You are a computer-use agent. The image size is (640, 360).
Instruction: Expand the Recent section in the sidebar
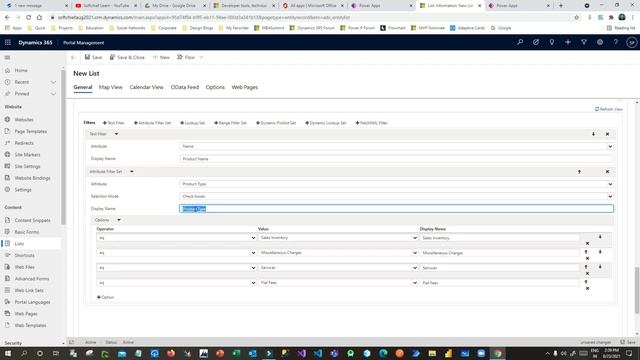53,82
